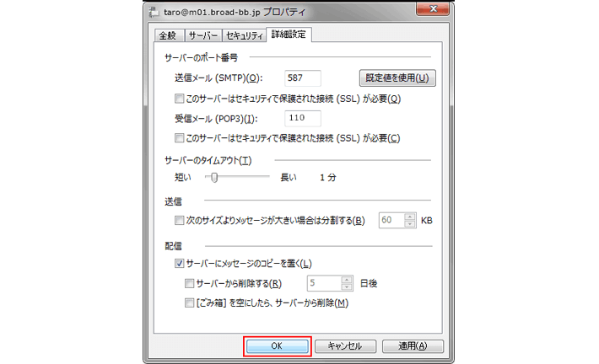Image resolution: width=599 pixels, height=364 pixels.
Task: Decrease message size KB with down arrow
Action: tap(410, 225)
